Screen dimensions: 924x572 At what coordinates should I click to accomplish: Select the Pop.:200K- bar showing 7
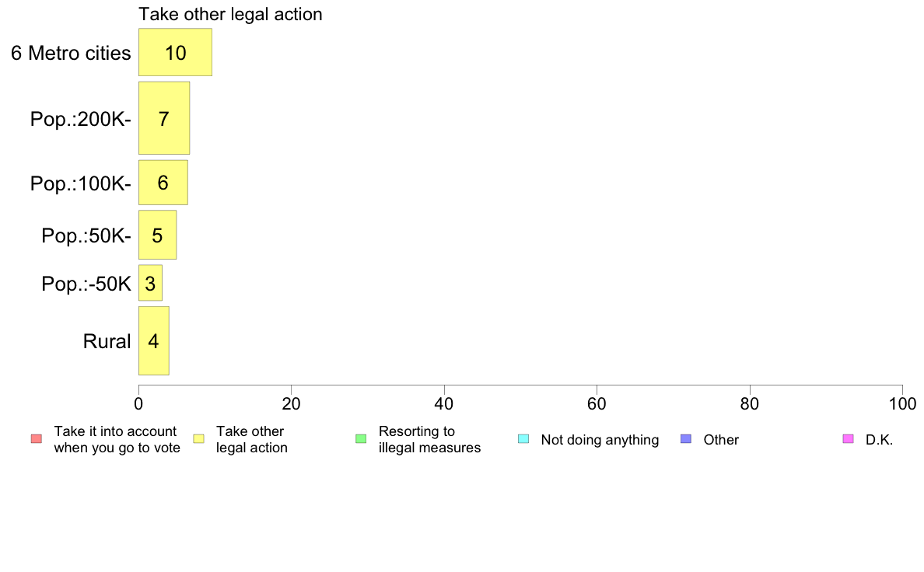coord(164,118)
